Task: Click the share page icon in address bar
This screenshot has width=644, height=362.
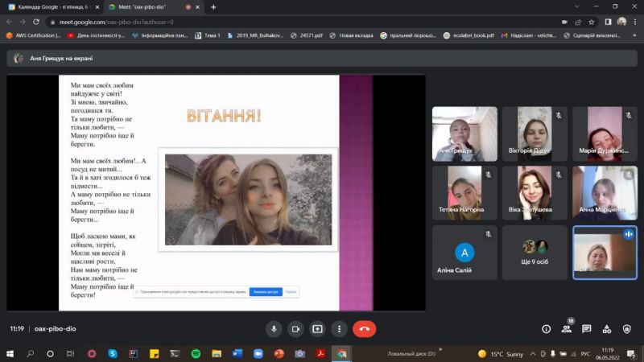Action: pos(578,23)
